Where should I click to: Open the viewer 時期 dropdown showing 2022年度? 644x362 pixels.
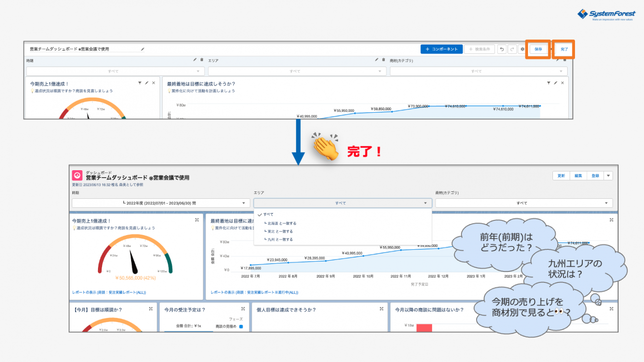(x=161, y=203)
